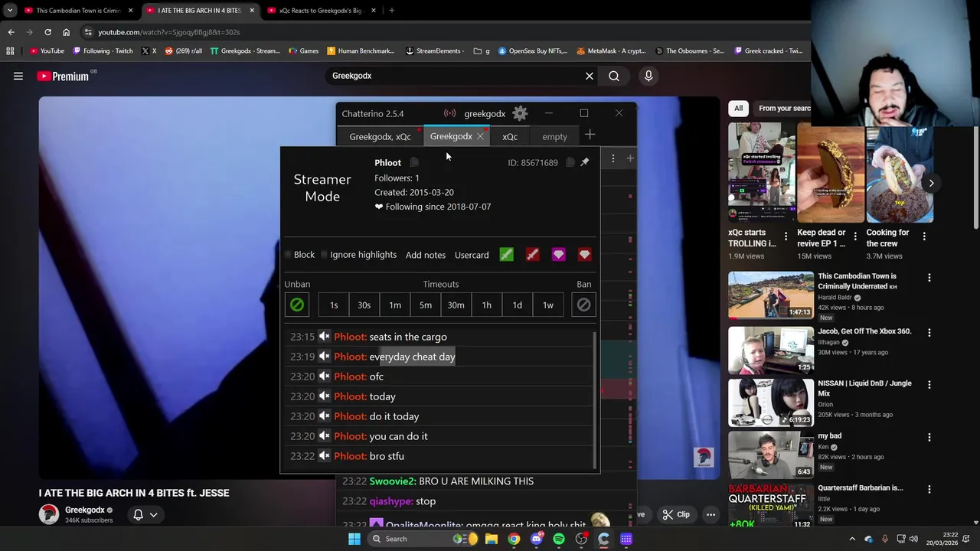The image size is (980, 551).
Task: Copy user ID 85671689 with copy icon
Action: click(570, 162)
